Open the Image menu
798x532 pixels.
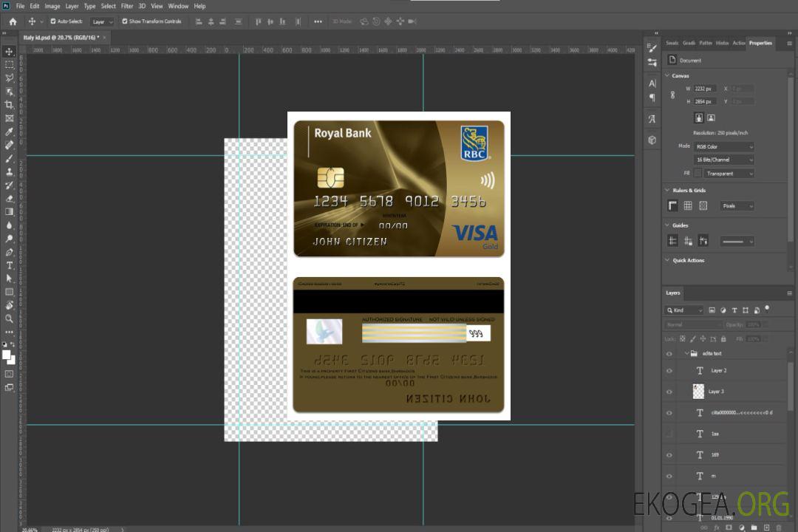(52, 6)
